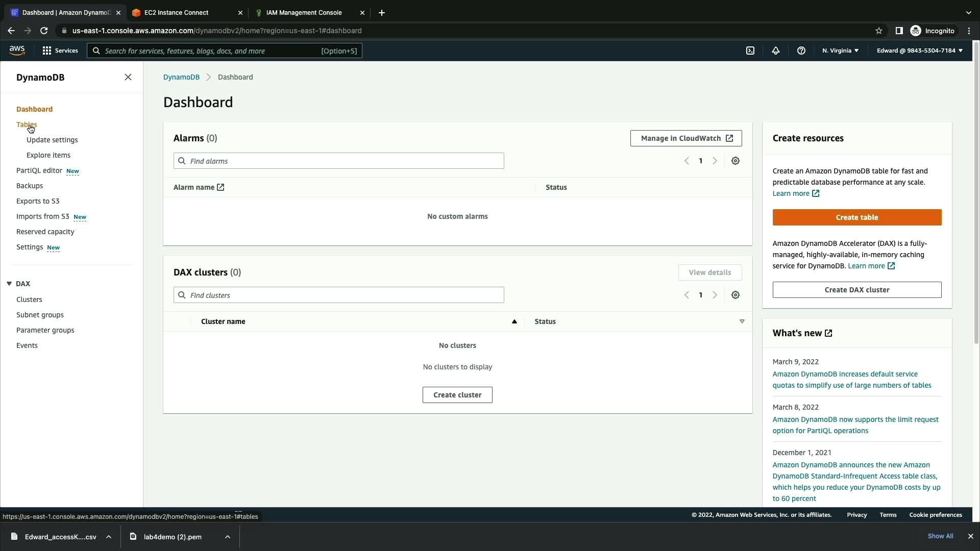Click the AWS logo home icon
Viewport: 980px width, 551px height.
click(x=17, y=50)
